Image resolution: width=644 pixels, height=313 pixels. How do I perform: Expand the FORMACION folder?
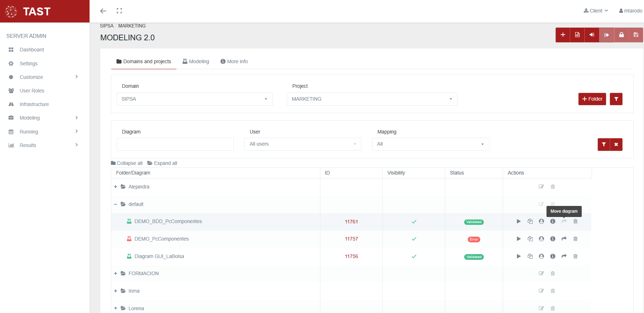[x=116, y=273]
